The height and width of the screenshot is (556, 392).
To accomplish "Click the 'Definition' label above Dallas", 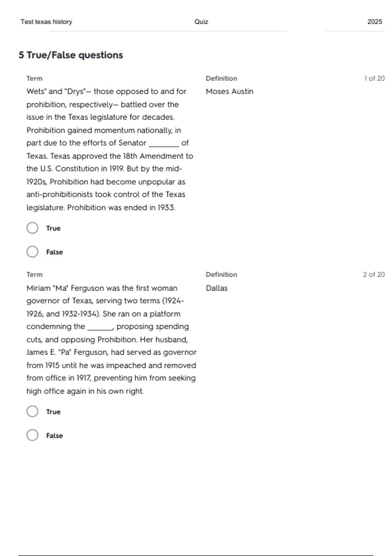I will pyautogui.click(x=221, y=275).
